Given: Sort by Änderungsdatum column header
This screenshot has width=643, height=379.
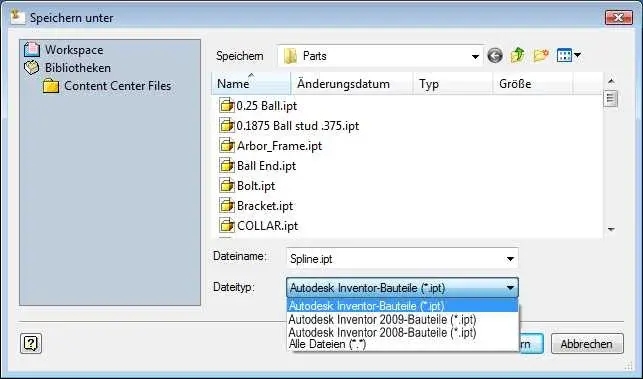Looking at the screenshot, I should point(351,84).
